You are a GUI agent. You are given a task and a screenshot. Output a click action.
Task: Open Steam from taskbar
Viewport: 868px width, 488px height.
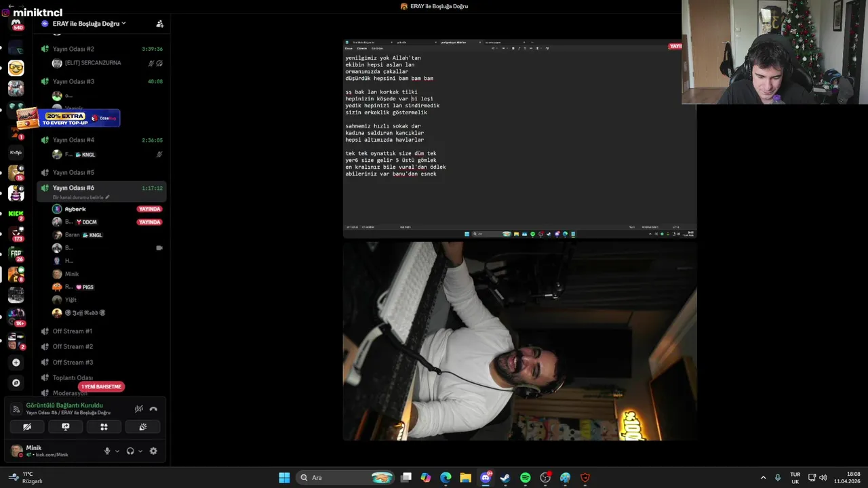pyautogui.click(x=505, y=478)
